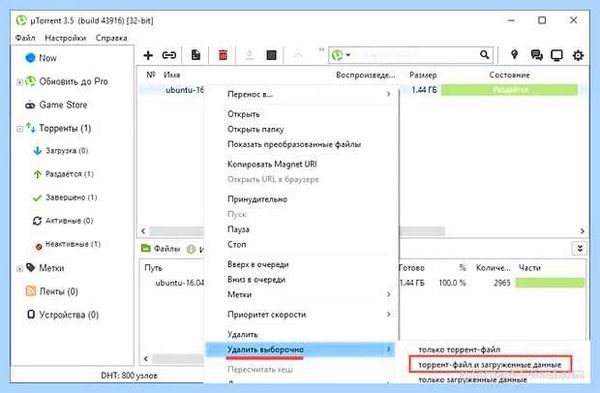Open the Настройки menu

pos(65,38)
